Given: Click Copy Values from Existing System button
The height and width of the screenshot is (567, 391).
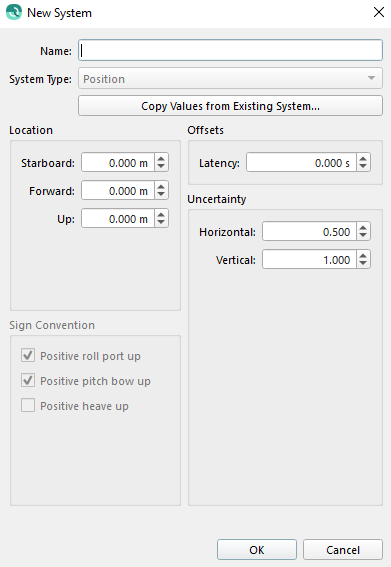Looking at the screenshot, I should [230, 106].
